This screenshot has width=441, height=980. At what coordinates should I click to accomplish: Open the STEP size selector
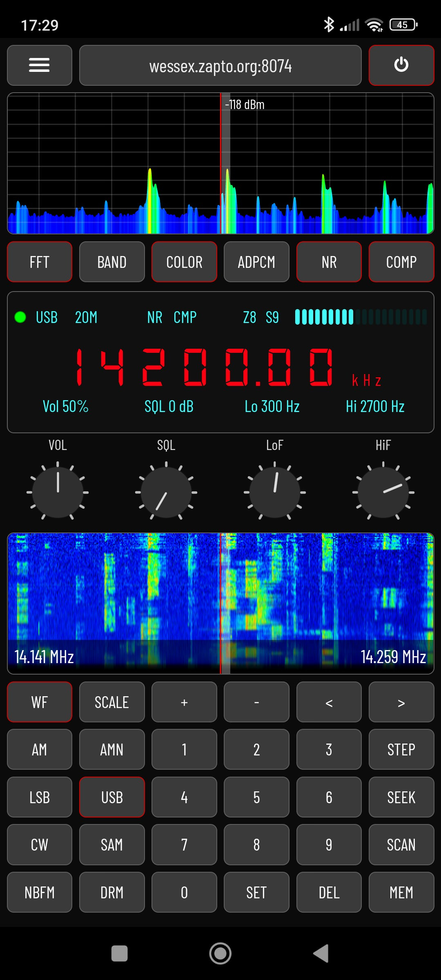401,750
